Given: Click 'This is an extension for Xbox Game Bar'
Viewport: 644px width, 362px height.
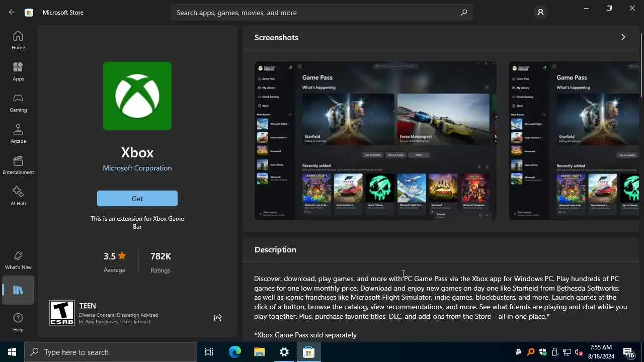Looking at the screenshot, I should coord(137,222).
